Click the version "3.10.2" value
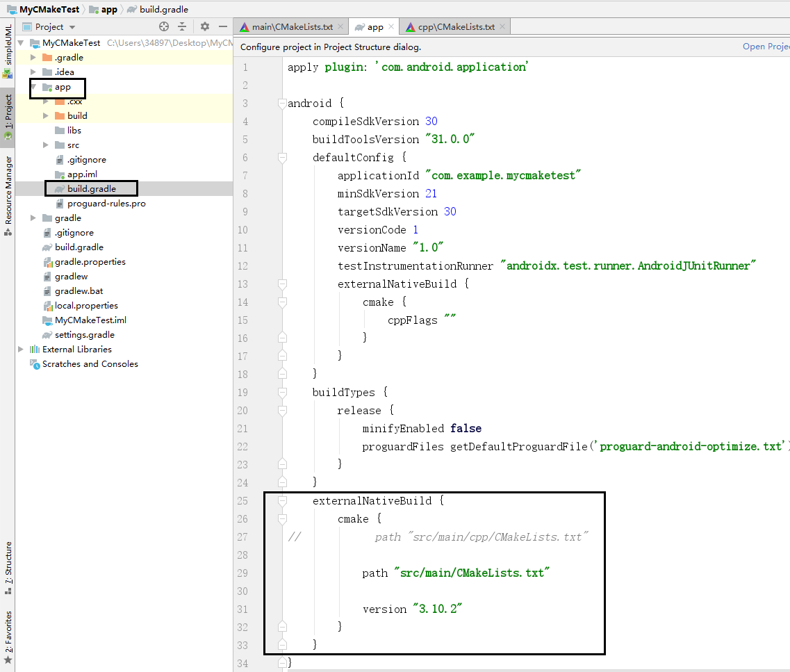 (437, 609)
